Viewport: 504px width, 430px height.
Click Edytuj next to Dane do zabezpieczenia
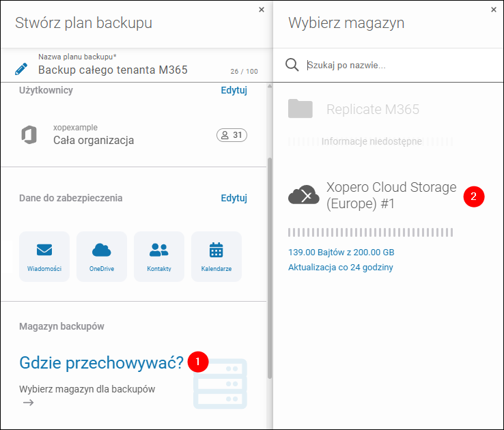point(234,198)
